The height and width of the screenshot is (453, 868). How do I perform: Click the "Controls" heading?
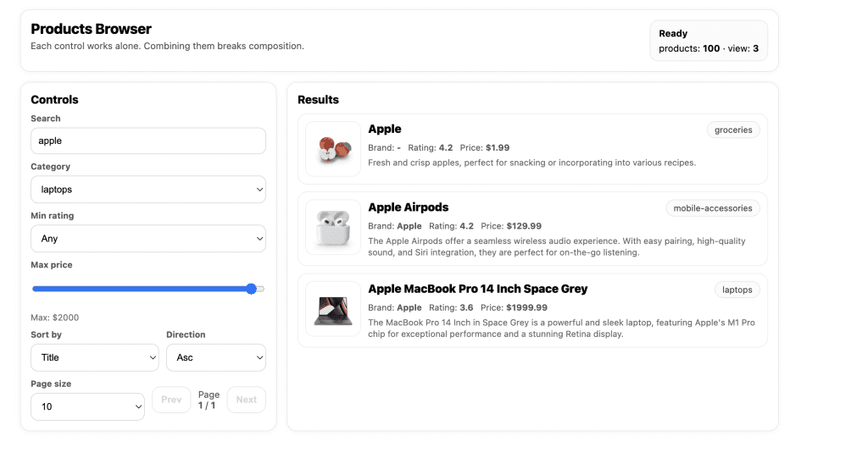coord(54,100)
